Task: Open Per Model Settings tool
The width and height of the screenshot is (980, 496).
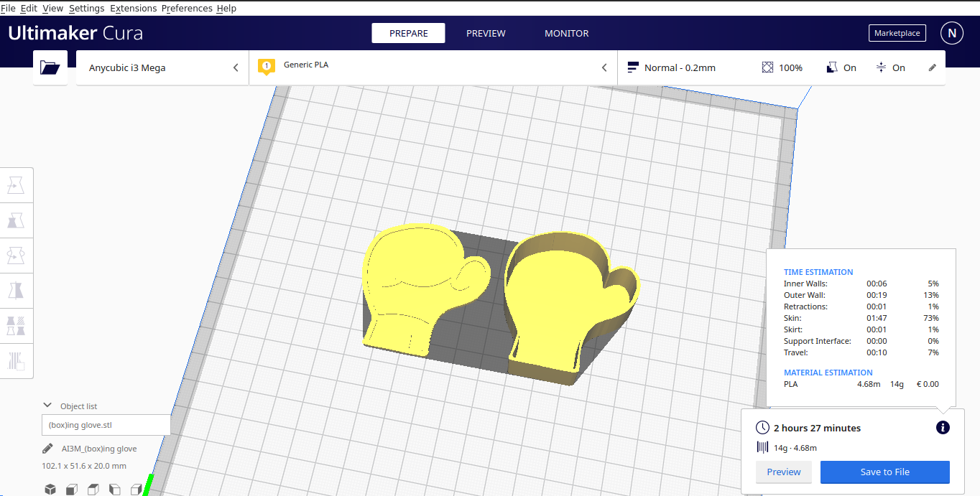Action: (x=17, y=326)
